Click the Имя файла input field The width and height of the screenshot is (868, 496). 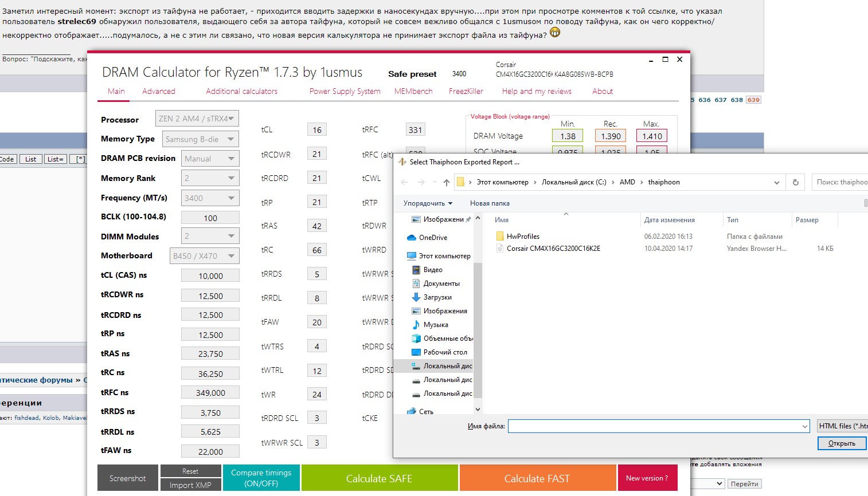pos(659,426)
